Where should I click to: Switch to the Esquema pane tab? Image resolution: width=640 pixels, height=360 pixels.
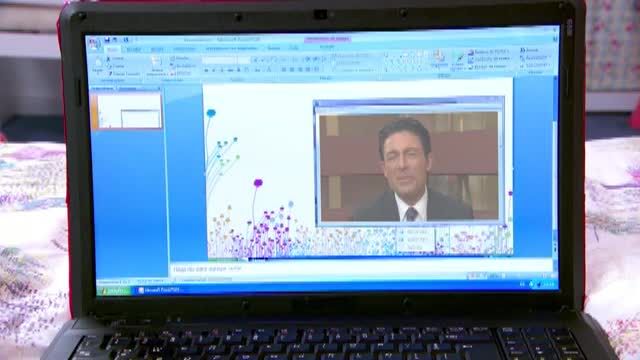[128, 88]
